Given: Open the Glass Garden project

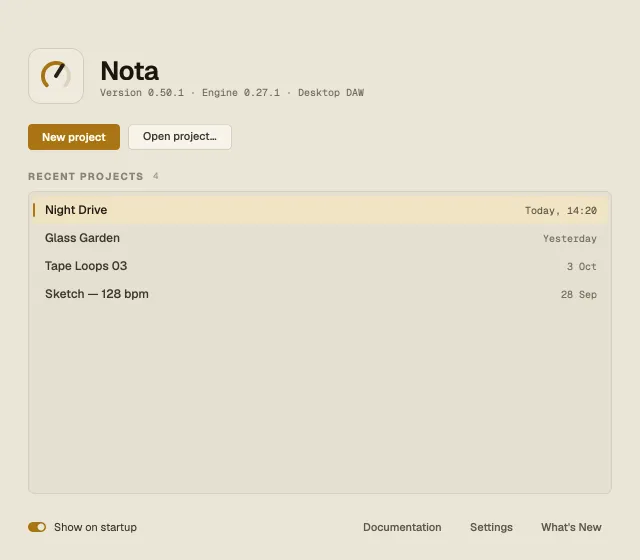Looking at the screenshot, I should tap(320, 238).
